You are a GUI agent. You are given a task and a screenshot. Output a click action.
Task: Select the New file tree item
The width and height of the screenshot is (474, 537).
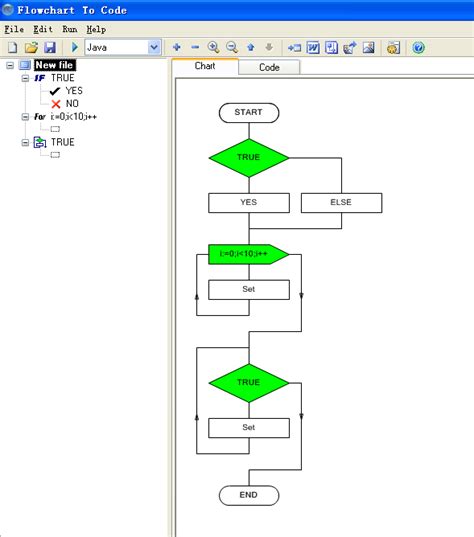click(x=54, y=65)
